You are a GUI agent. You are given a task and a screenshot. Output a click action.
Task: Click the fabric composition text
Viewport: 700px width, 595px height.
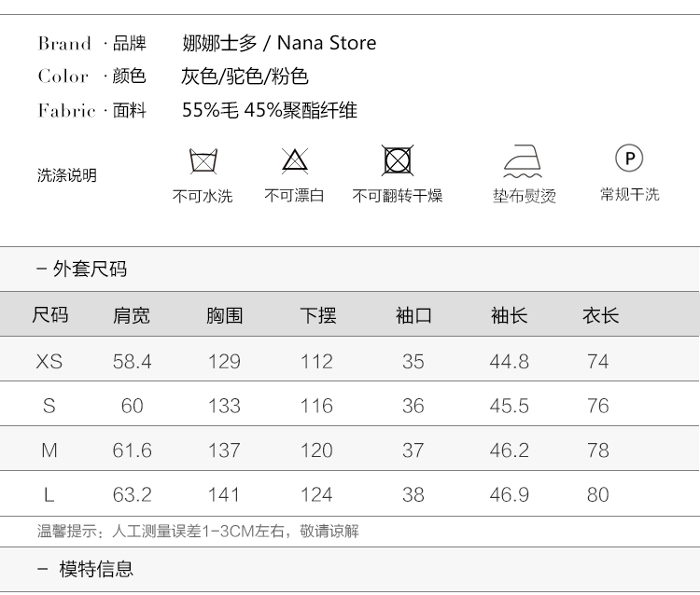pyautogui.click(x=269, y=110)
